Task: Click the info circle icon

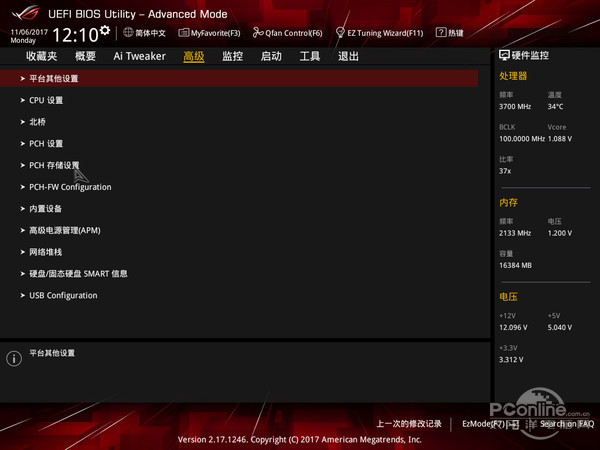Action: 14,359
